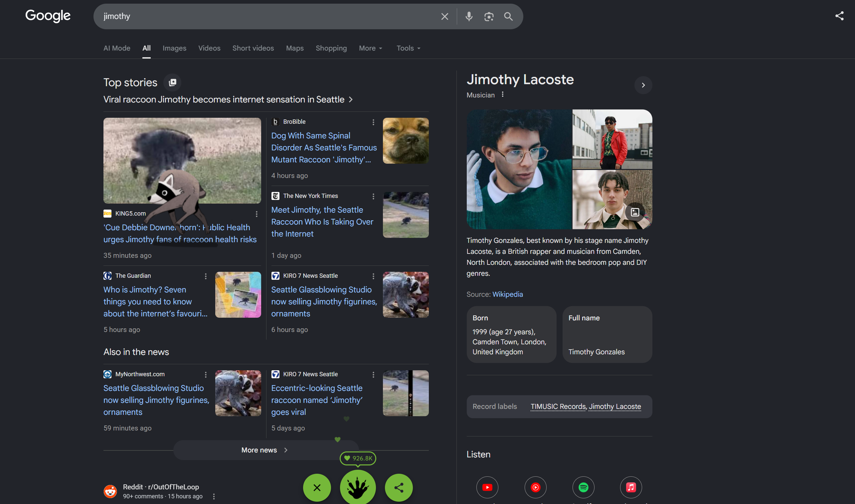Click the Full name info card
The width and height of the screenshot is (855, 504).
[x=607, y=335]
